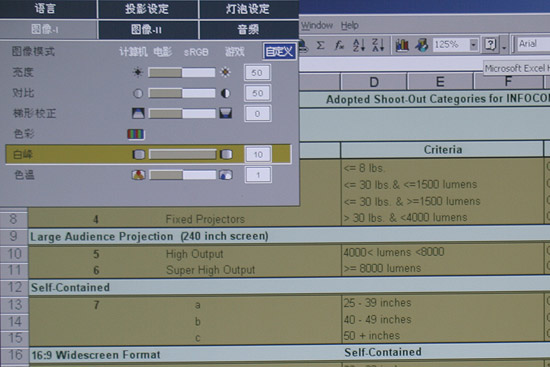550x367 pixels.
Task: Click the Paste Function fx icon
Action: [x=339, y=45]
